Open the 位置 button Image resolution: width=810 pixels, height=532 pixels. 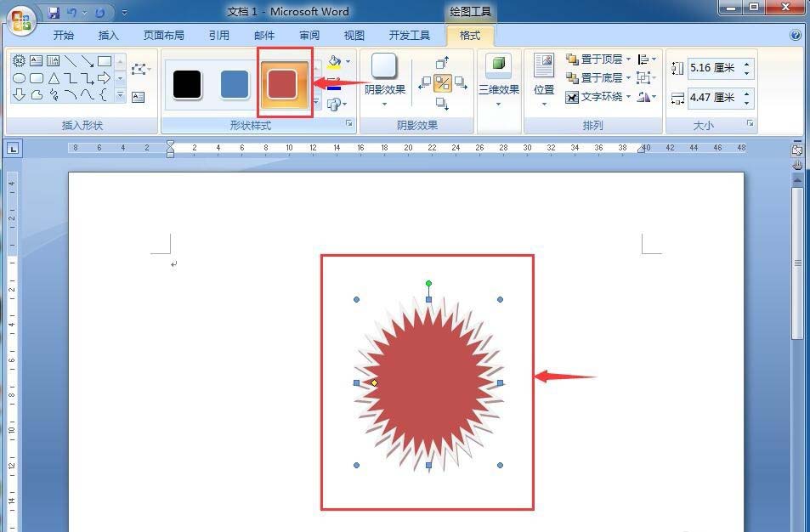coord(544,81)
